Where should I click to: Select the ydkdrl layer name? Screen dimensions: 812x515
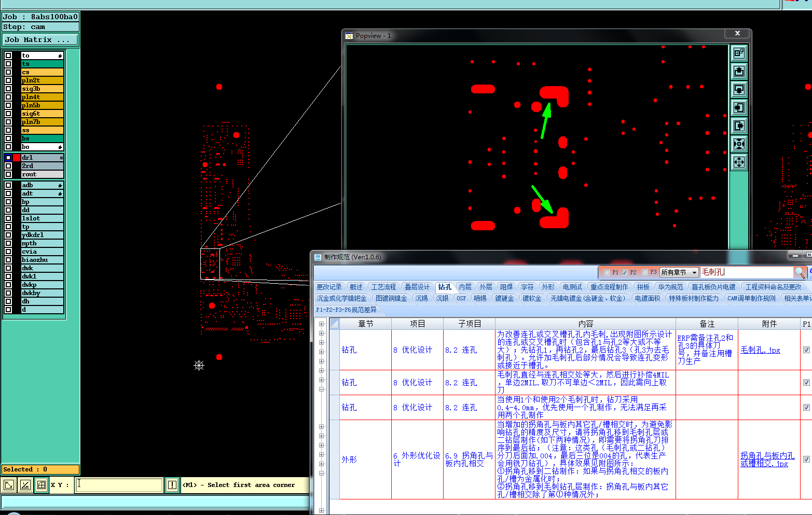pos(42,235)
